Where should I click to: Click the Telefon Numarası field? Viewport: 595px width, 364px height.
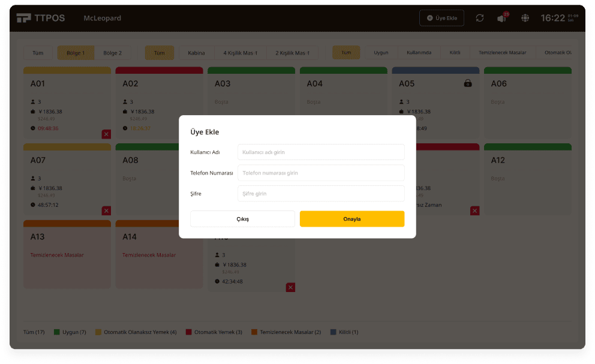click(321, 173)
